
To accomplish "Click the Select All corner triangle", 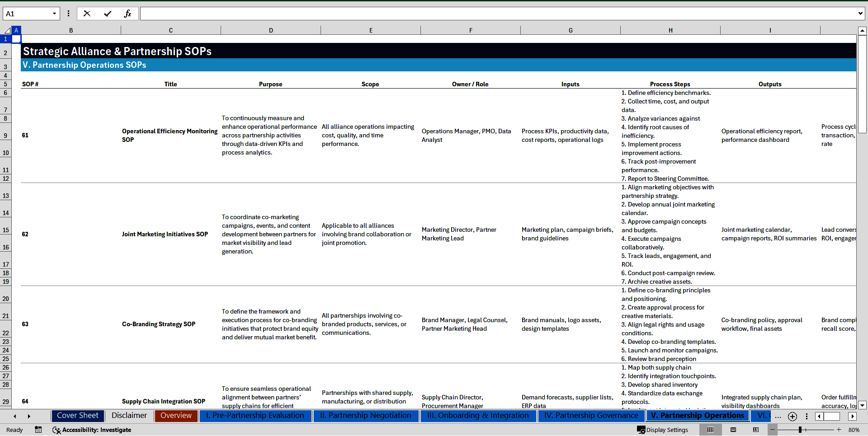I will pos(7,30).
